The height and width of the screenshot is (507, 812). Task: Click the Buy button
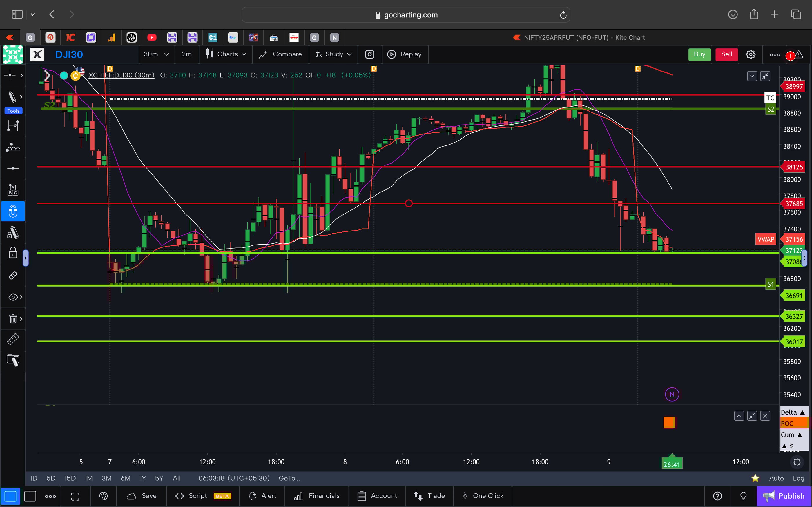(699, 54)
